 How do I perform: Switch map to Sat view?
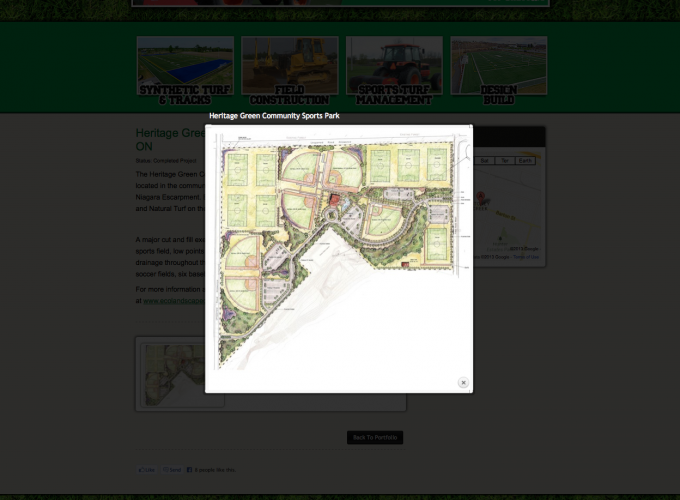(x=485, y=160)
